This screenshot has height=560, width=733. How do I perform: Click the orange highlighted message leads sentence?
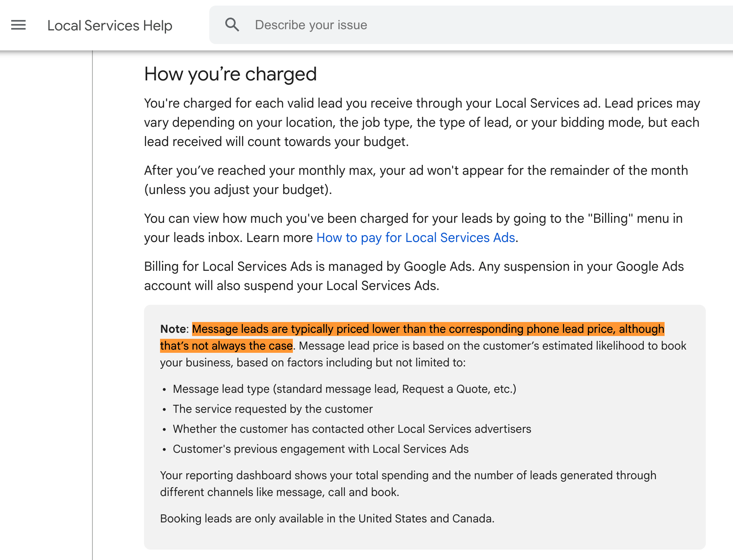[x=428, y=329]
